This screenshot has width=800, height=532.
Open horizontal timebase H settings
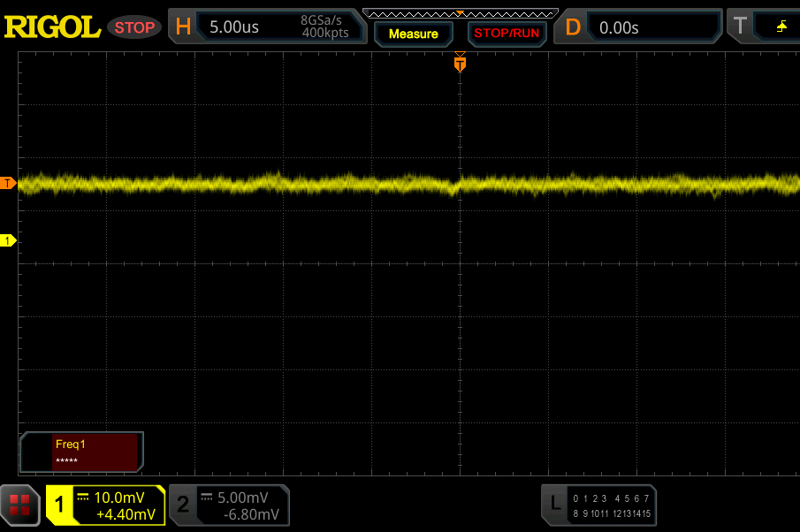(183, 27)
